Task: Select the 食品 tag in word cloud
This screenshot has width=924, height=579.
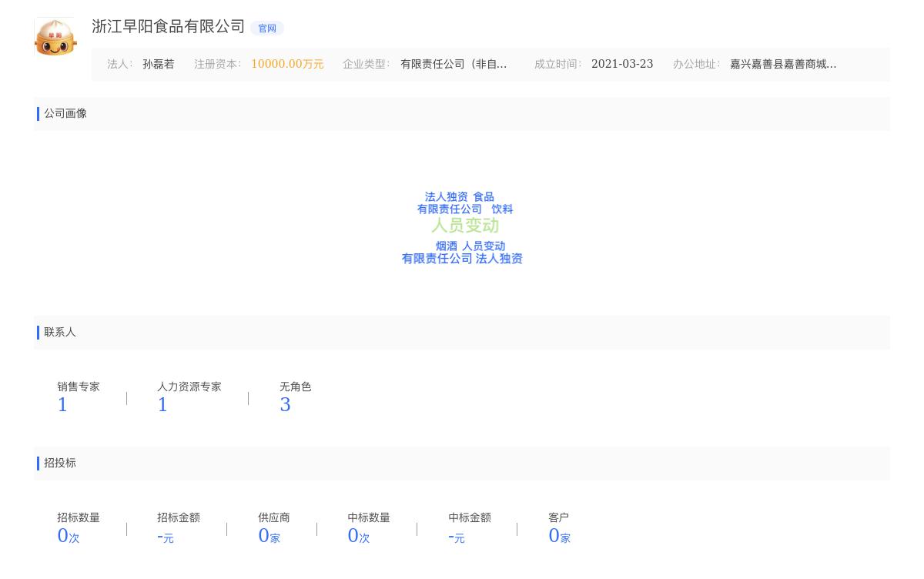Action: tap(484, 197)
